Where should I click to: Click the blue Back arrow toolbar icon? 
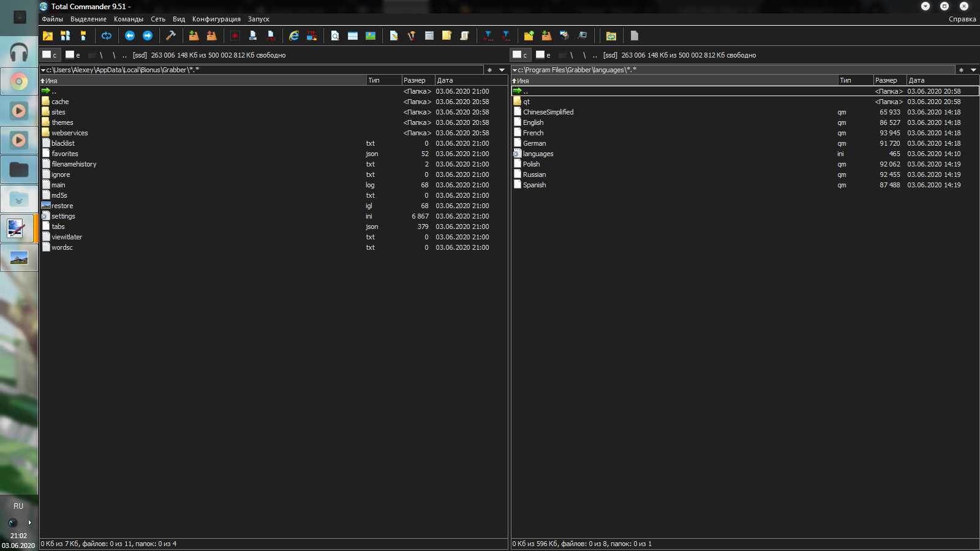(130, 36)
